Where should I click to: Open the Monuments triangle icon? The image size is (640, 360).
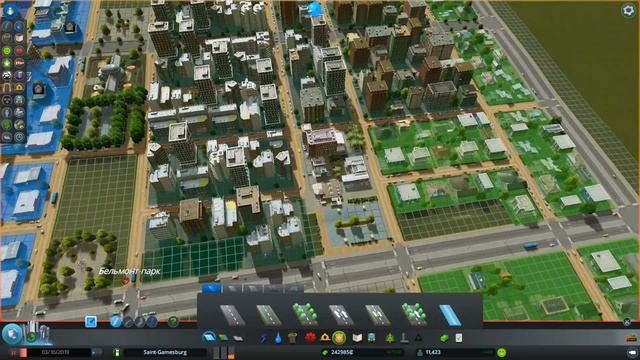coord(418,338)
